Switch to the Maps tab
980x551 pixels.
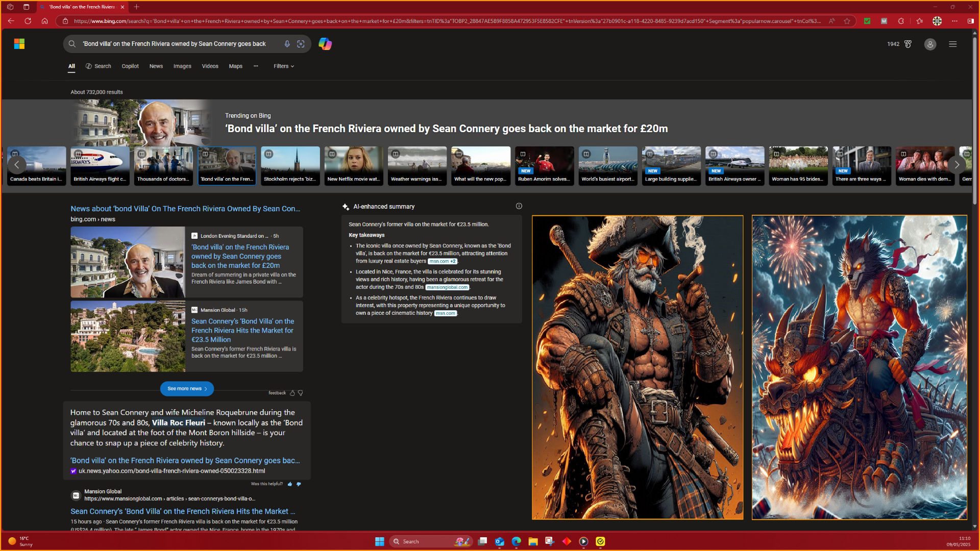(236, 66)
